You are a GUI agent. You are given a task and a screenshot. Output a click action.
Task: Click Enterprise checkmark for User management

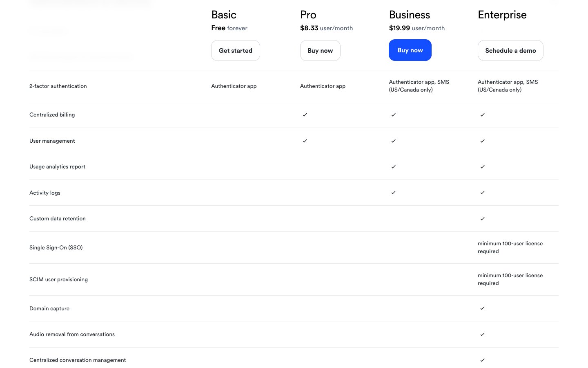click(482, 141)
